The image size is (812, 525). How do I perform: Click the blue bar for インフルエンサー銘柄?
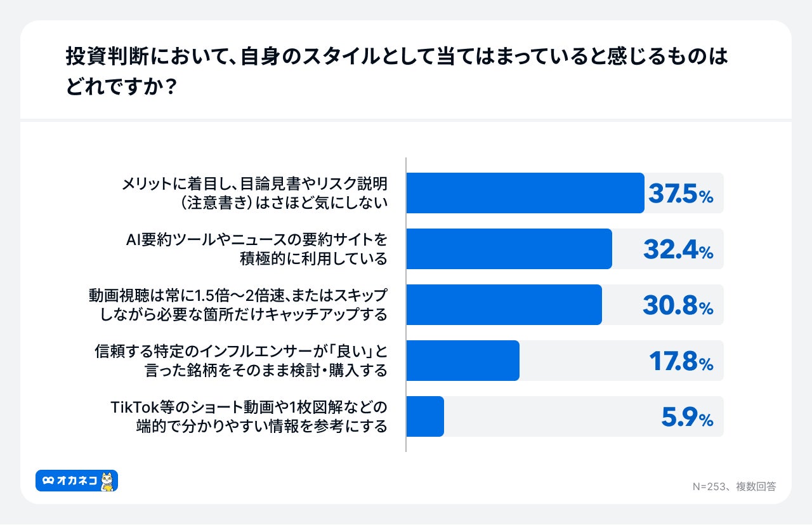tap(462, 361)
